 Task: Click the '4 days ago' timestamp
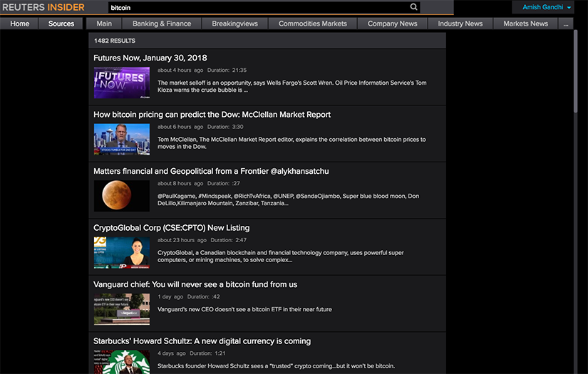[x=171, y=353]
